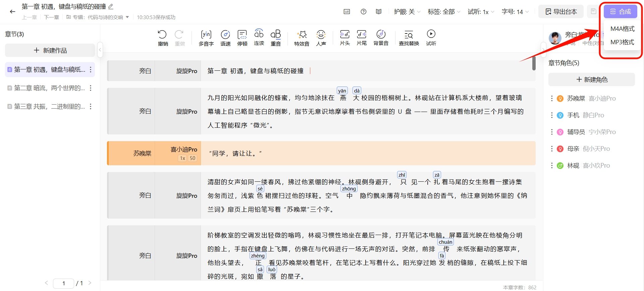Choose the 背景音 background music tool

click(381, 38)
